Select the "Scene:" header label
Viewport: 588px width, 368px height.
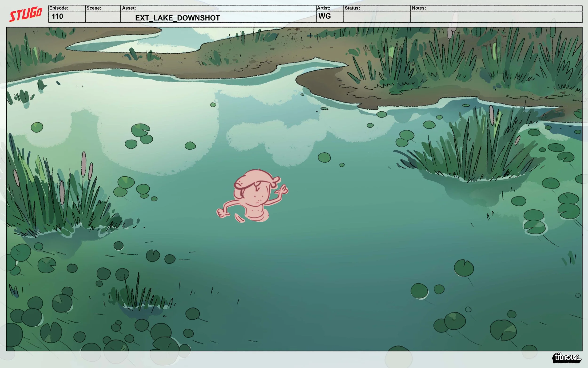[94, 8]
